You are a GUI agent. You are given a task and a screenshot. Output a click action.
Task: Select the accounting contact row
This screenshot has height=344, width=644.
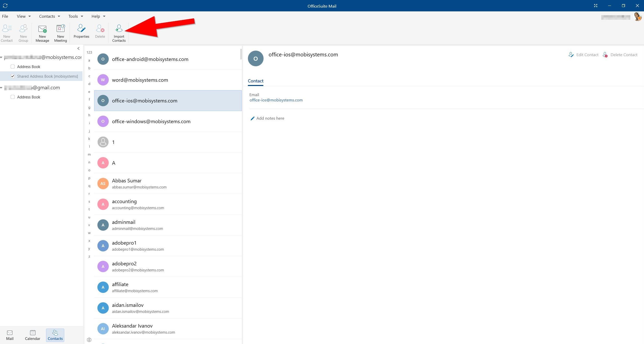click(x=168, y=204)
